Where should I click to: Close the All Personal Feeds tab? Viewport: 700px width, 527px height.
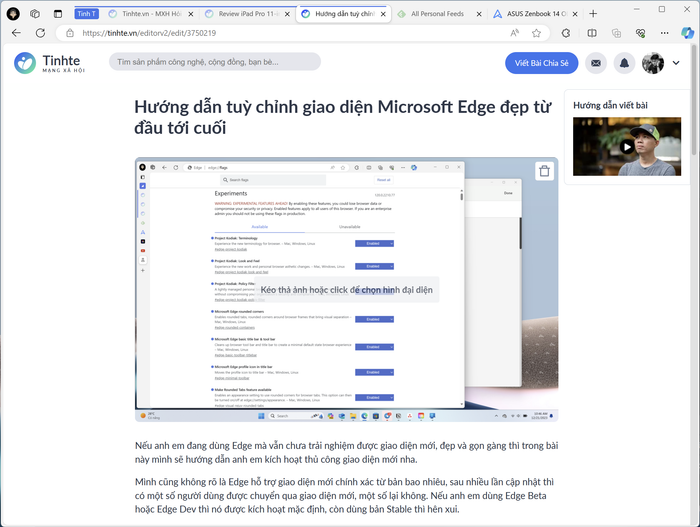click(479, 14)
